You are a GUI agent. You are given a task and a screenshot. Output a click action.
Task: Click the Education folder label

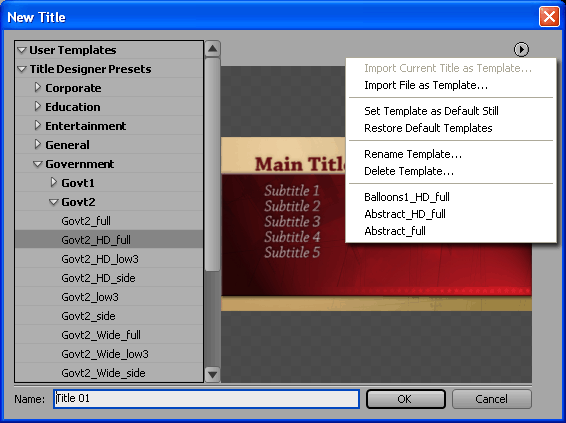pos(73,107)
